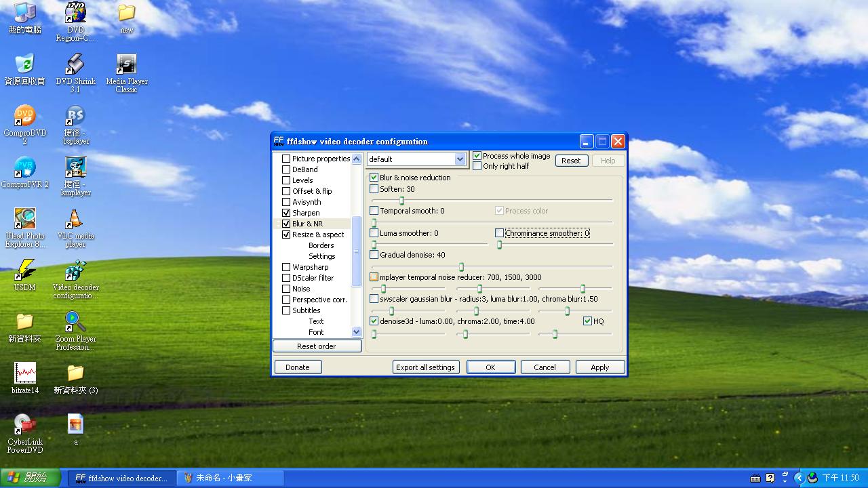Expand the default preset dropdown

point(460,159)
